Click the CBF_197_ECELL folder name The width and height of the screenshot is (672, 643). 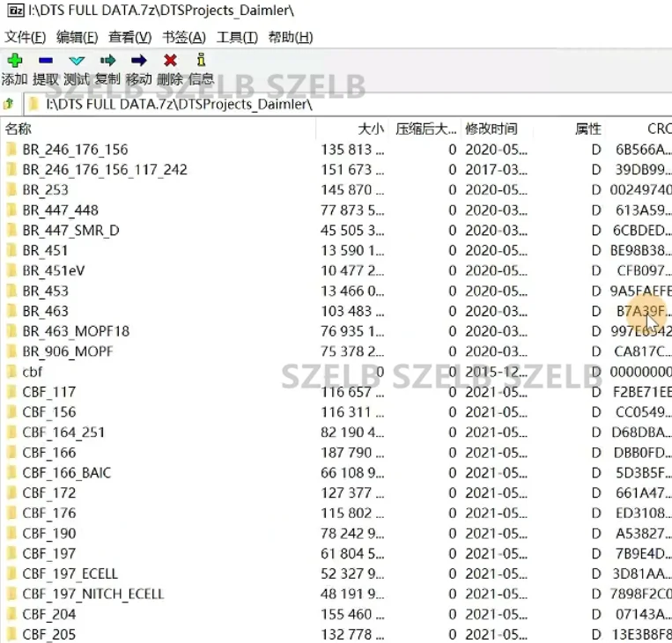(70, 573)
